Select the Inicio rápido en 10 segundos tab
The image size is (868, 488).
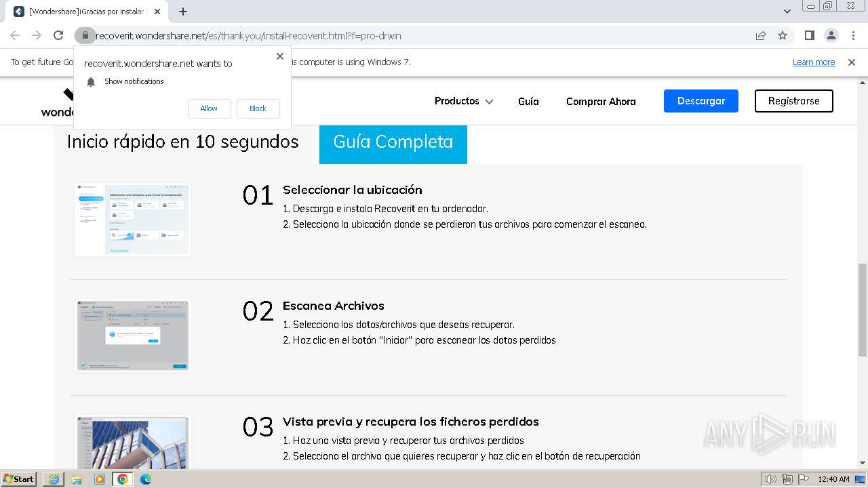(x=182, y=142)
